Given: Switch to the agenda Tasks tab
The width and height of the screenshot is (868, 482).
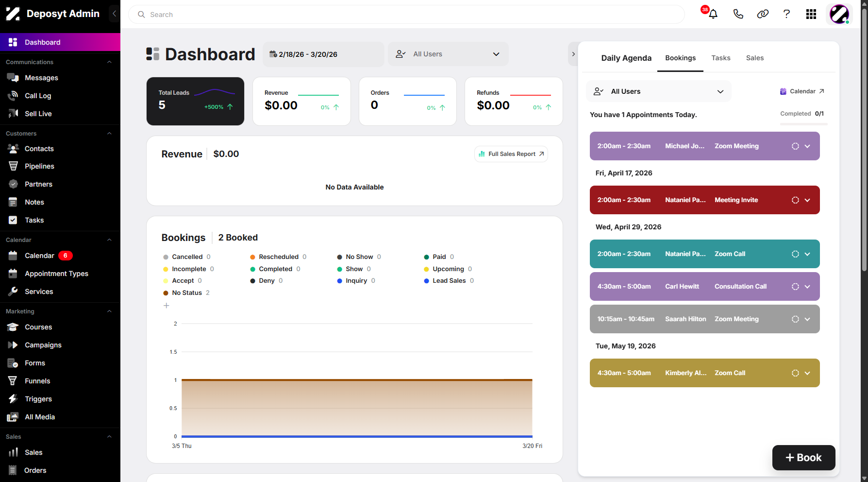Looking at the screenshot, I should 720,58.
